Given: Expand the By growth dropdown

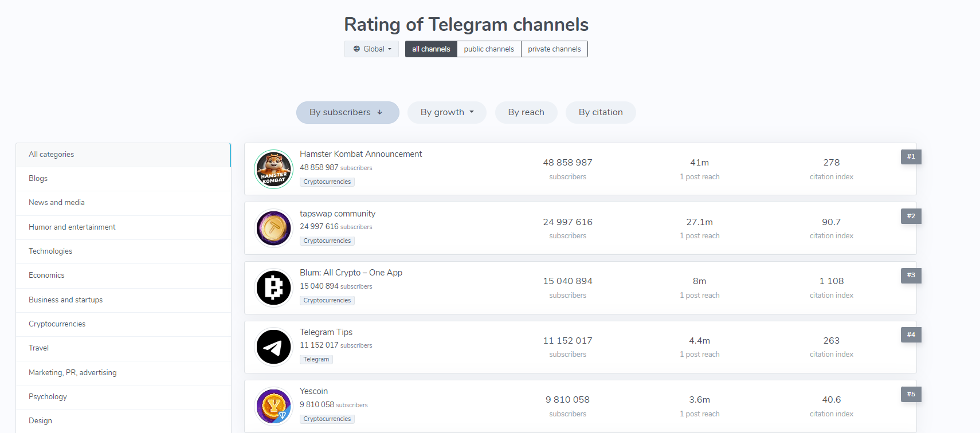Looking at the screenshot, I should (x=447, y=112).
